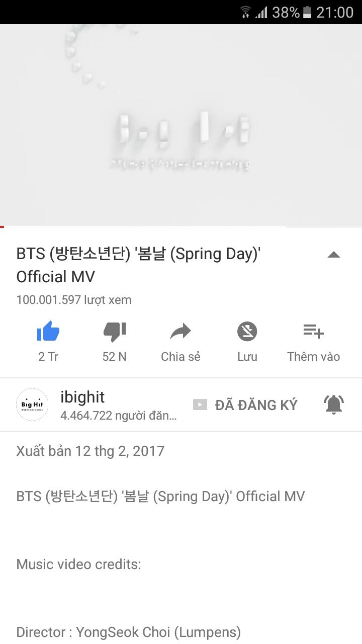Tap the small YouTube subscribe icon
The height and width of the screenshot is (644, 362).
tap(200, 405)
